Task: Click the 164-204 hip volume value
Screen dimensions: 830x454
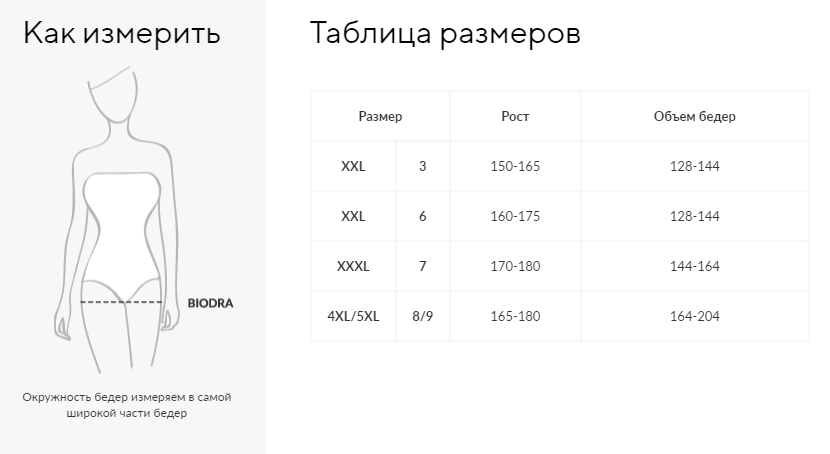Action: click(694, 316)
